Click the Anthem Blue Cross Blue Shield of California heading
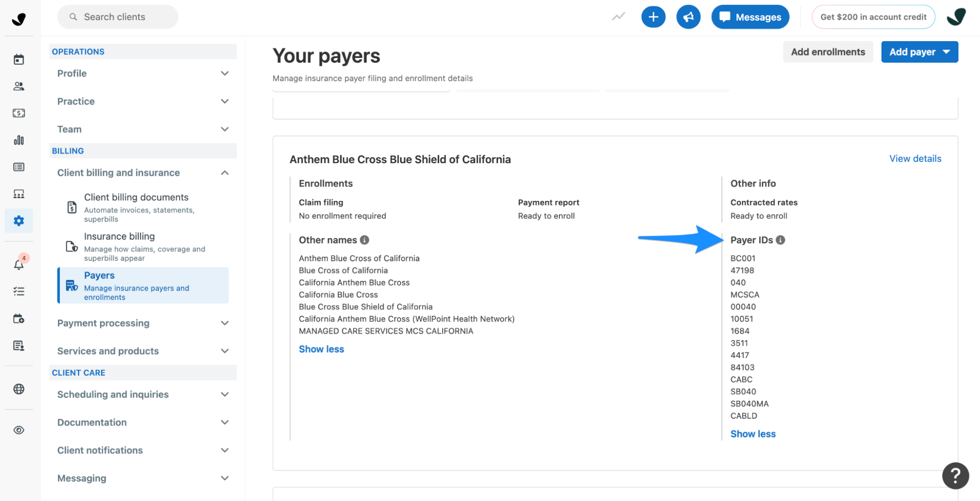 400,160
